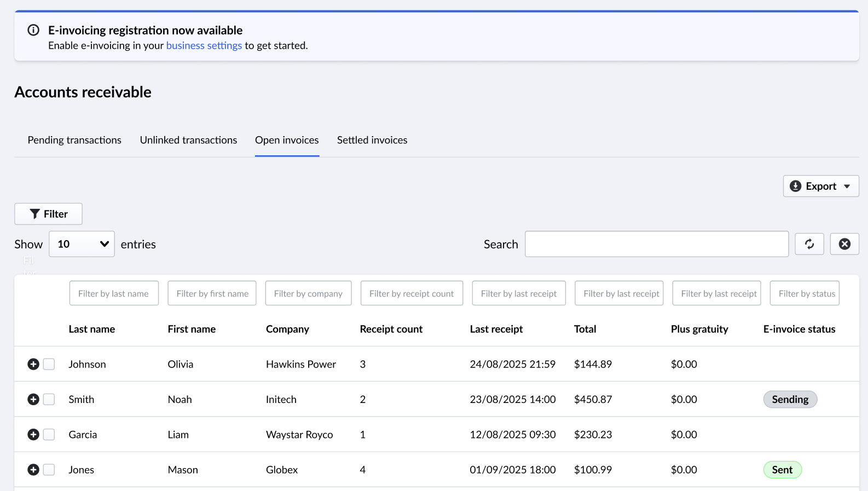Expand Jones row with plus icon
Viewport: 868px width, 491px height.
pos(33,470)
